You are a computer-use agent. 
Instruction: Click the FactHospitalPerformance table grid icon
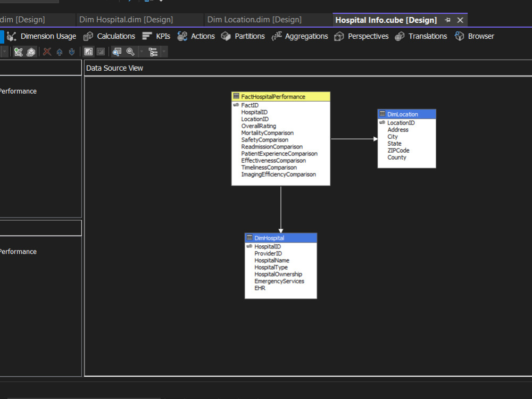[236, 96]
